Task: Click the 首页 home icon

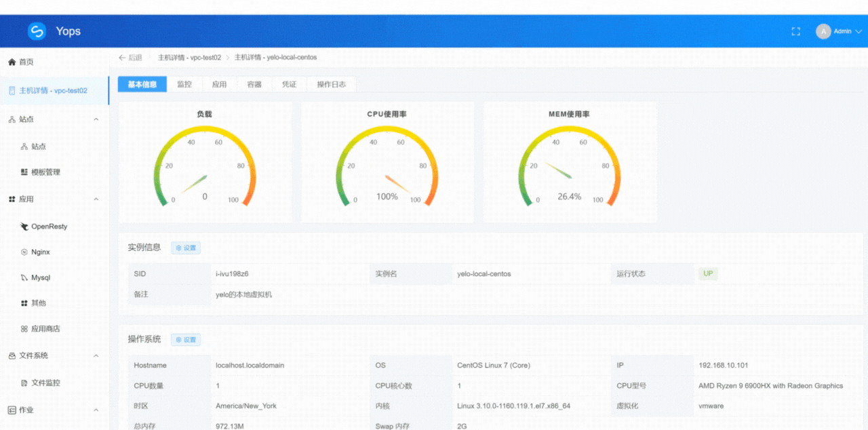Action: coord(12,62)
